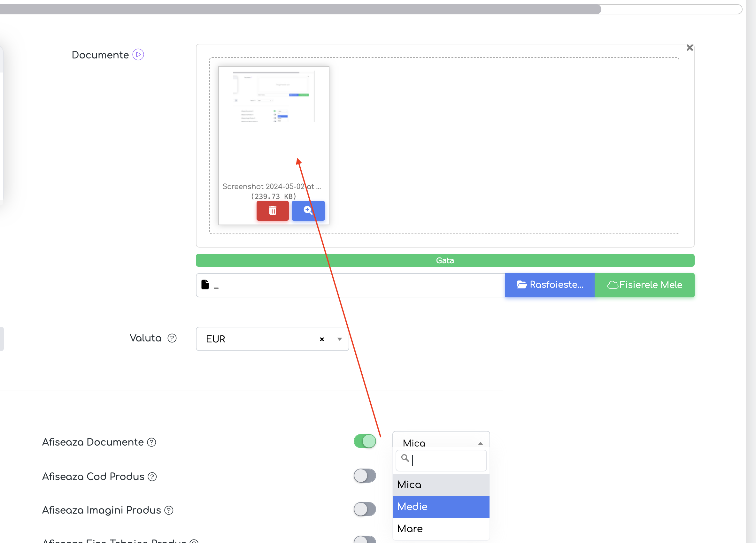Click the dropdown search input field
This screenshot has width=756, height=543.
click(x=441, y=460)
